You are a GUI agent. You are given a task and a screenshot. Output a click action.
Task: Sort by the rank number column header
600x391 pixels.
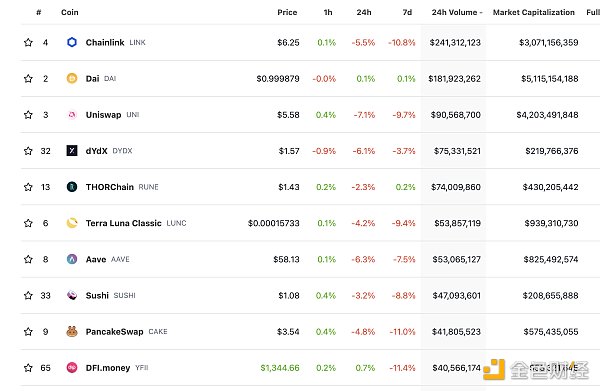39,12
